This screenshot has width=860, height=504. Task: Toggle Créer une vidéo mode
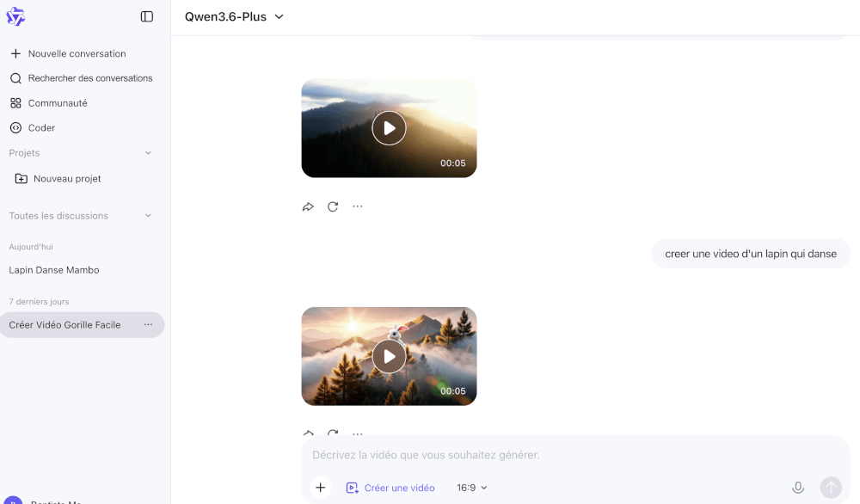point(390,489)
